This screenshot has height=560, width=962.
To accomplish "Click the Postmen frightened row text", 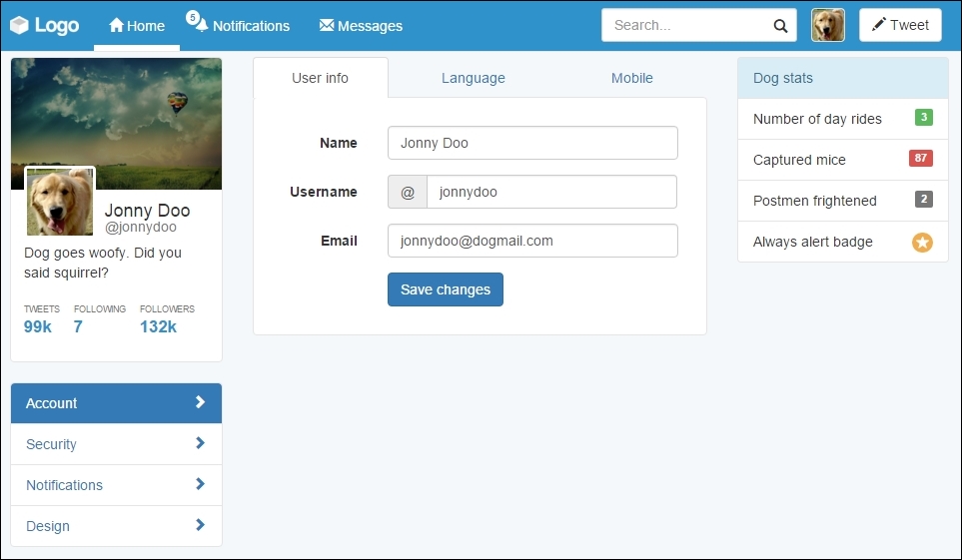I will tap(815, 202).
